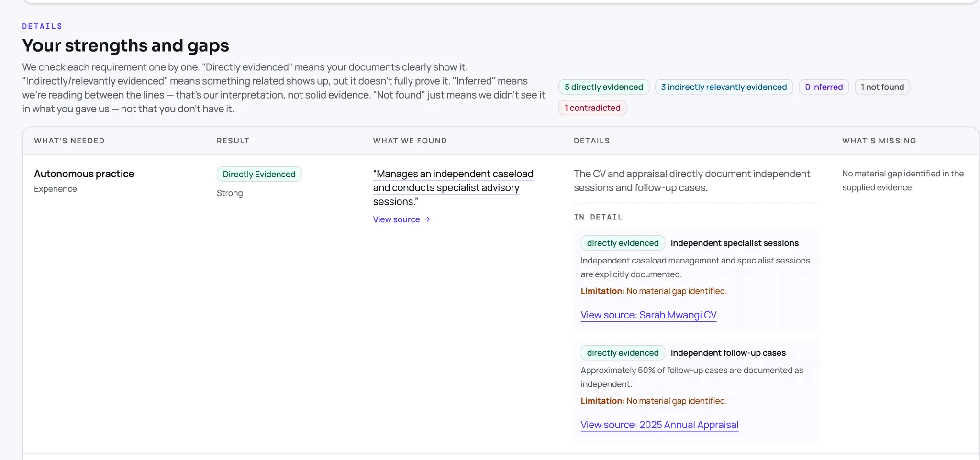Viewport: 980px width, 460px height.
Task: Select the 1 not found chip
Action: click(x=882, y=87)
